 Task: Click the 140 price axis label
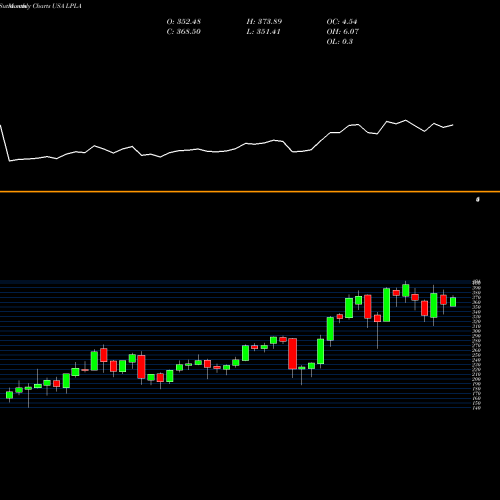coord(477,408)
